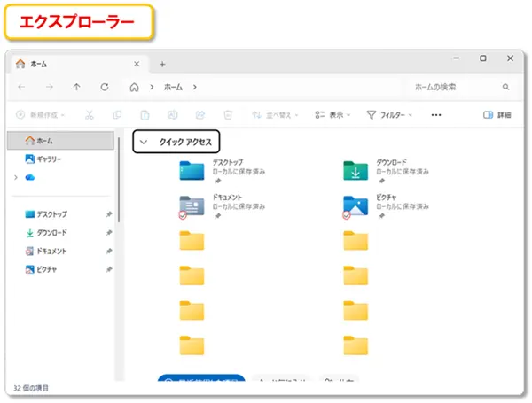Click pin icon beside sidebar デスクトップ

pyautogui.click(x=109, y=214)
